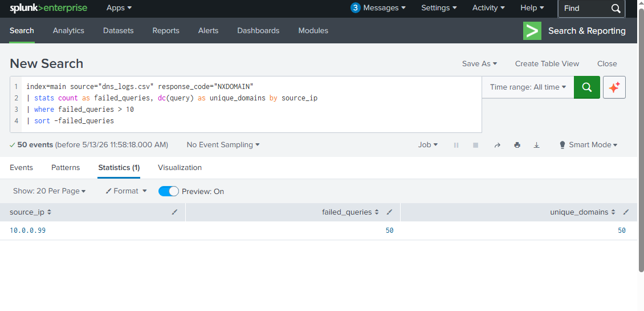644x311 pixels.
Task: Edit source_ip column with pencil icon
Action: coord(174,212)
